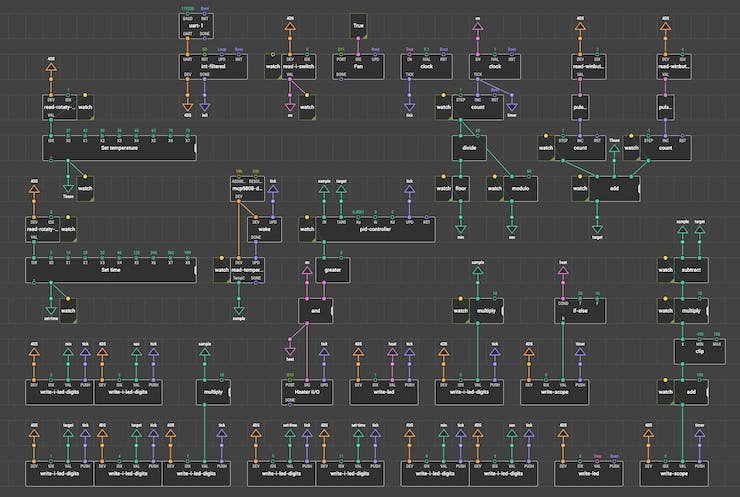The width and height of the screenshot is (740, 497).
Task: Select the 'min' bus triangle below floor
Action: (x=461, y=229)
